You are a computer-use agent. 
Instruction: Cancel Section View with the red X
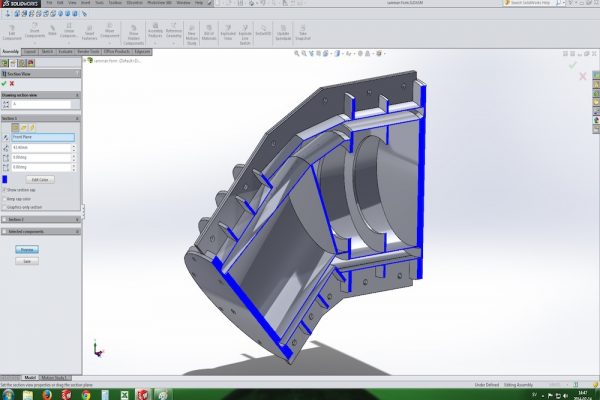coord(12,84)
